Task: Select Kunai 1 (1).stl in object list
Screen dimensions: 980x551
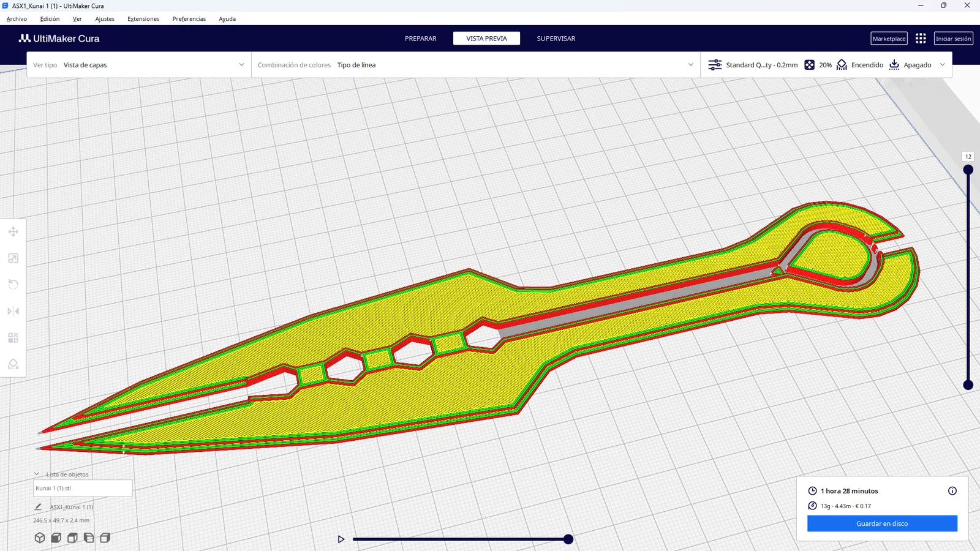Action: [x=83, y=488]
